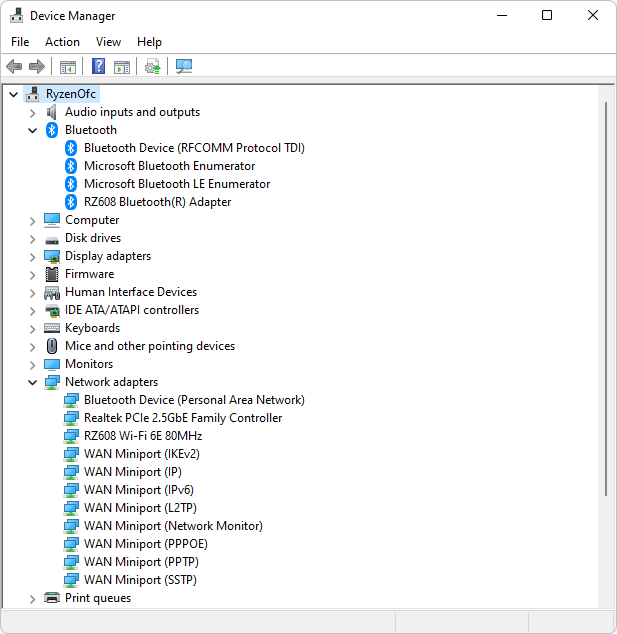Image resolution: width=617 pixels, height=634 pixels.
Task: Click the Firmware chip icon
Action: click(x=52, y=274)
